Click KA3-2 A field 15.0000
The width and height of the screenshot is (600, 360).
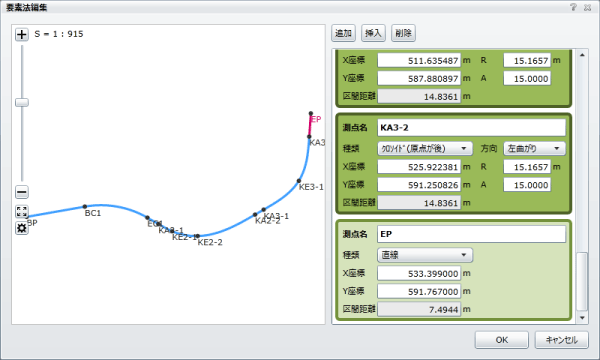tap(527, 185)
